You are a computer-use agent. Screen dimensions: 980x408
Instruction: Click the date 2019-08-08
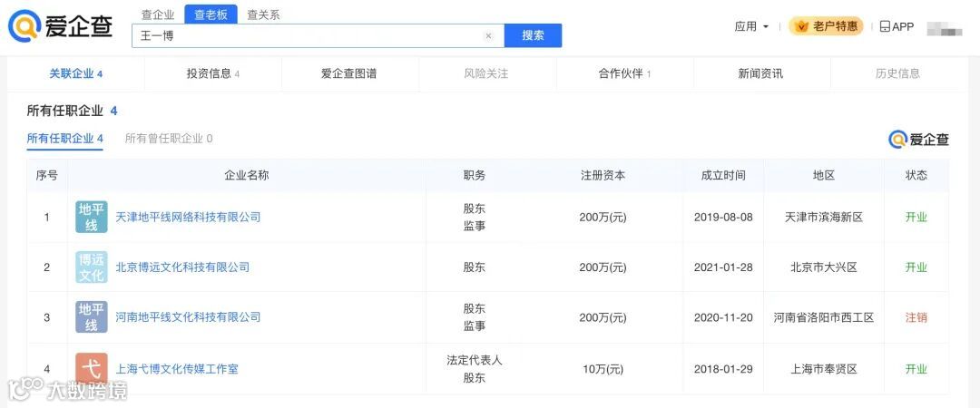(724, 218)
